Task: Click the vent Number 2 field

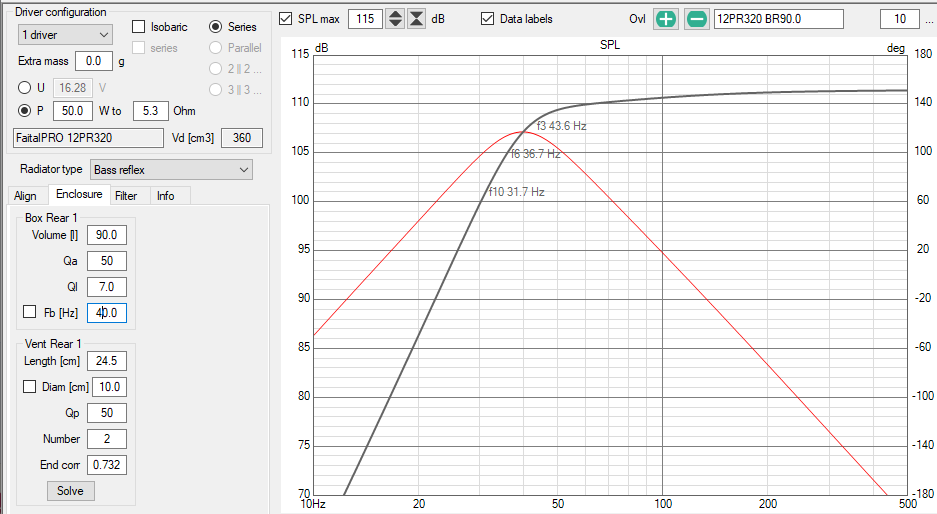Action: [x=107, y=439]
